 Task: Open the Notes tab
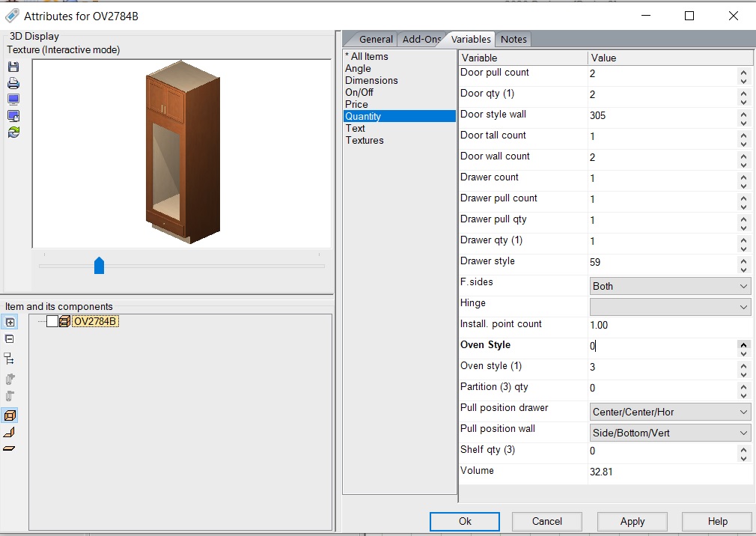(x=513, y=40)
